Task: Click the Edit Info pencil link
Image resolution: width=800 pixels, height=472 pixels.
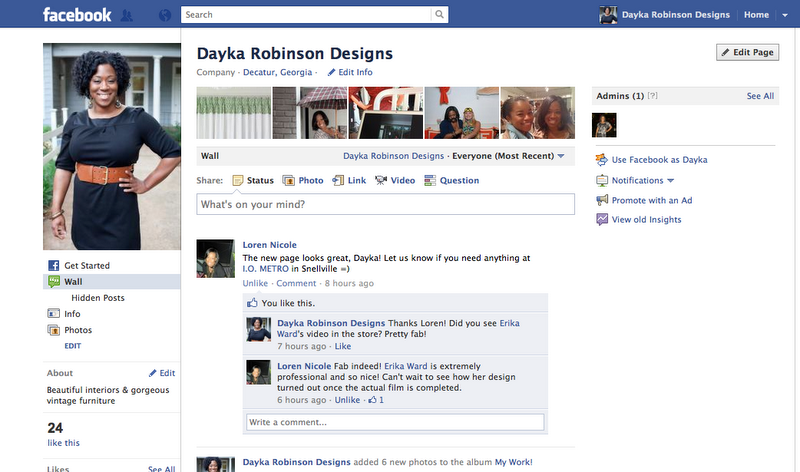Action: [x=350, y=72]
